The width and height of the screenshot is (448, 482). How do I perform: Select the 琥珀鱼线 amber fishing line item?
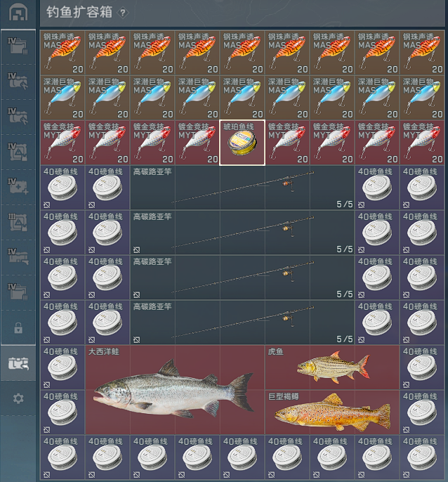click(x=242, y=143)
